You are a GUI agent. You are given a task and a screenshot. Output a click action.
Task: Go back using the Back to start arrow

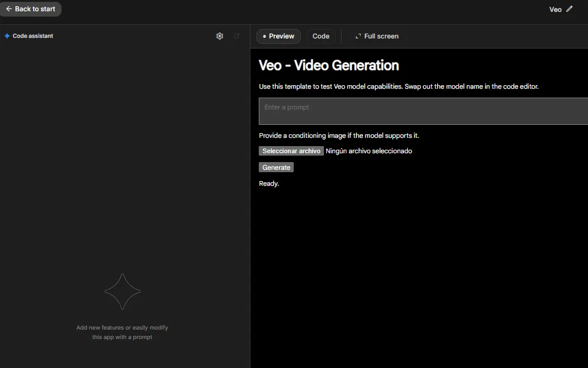click(9, 9)
